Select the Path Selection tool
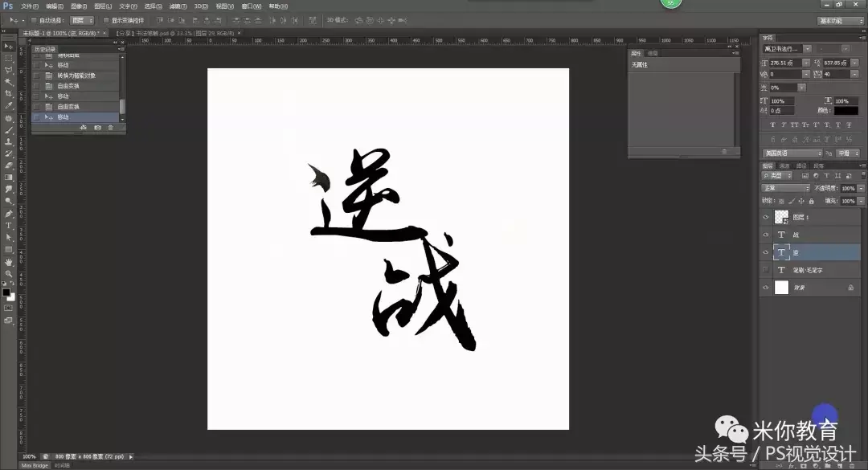 coord(8,238)
